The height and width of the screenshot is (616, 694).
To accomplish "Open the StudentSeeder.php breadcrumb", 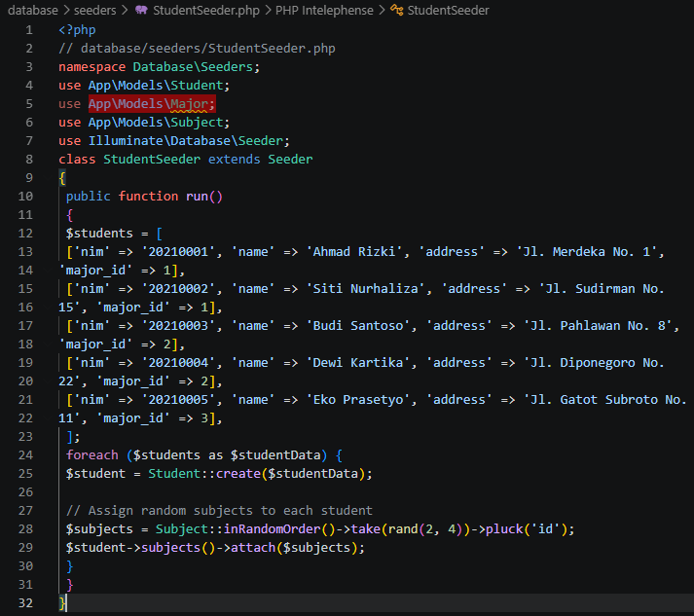I will click(x=206, y=10).
